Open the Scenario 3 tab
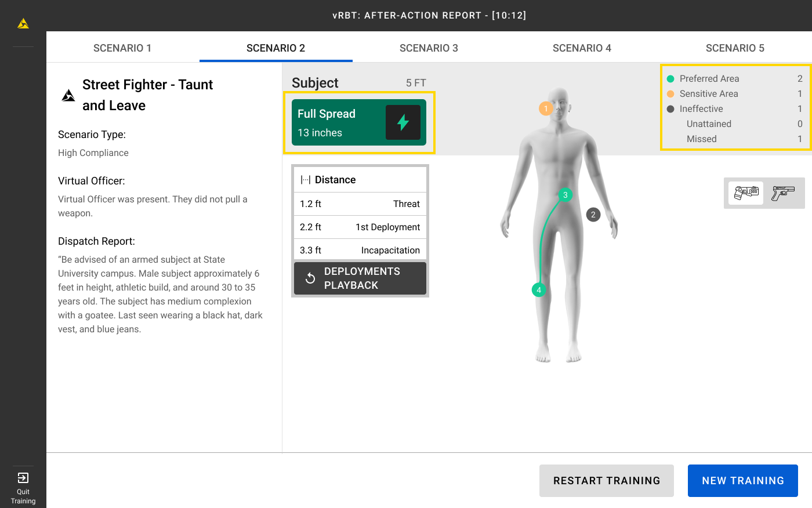The height and width of the screenshot is (508, 812). click(x=429, y=48)
